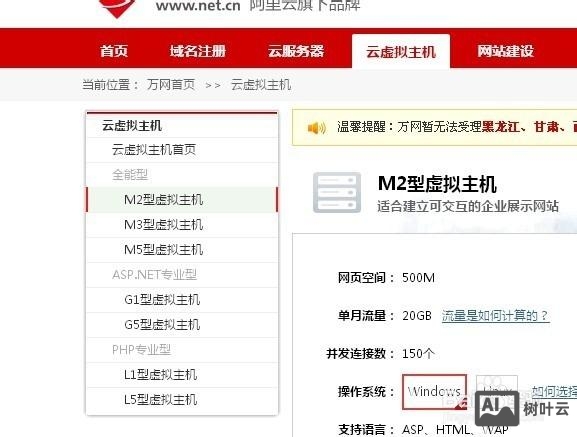Image resolution: width=577 pixels, height=437 pixels.
Task: Click the 全能型 category heading
Action: pyautogui.click(x=130, y=174)
